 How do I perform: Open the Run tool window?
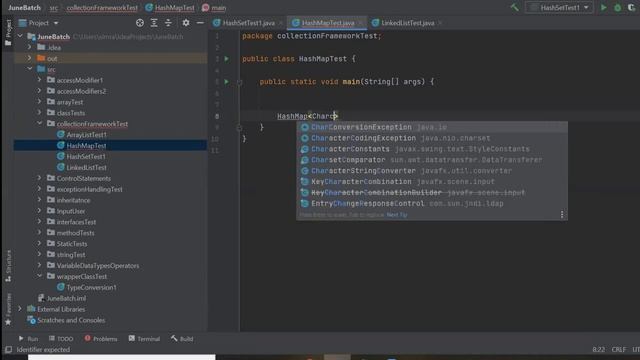click(x=28, y=339)
